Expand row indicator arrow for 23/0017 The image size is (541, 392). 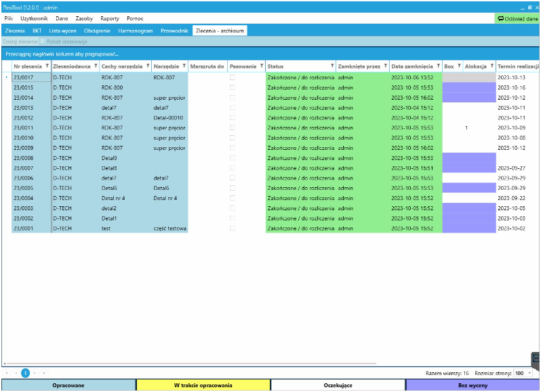(7, 78)
